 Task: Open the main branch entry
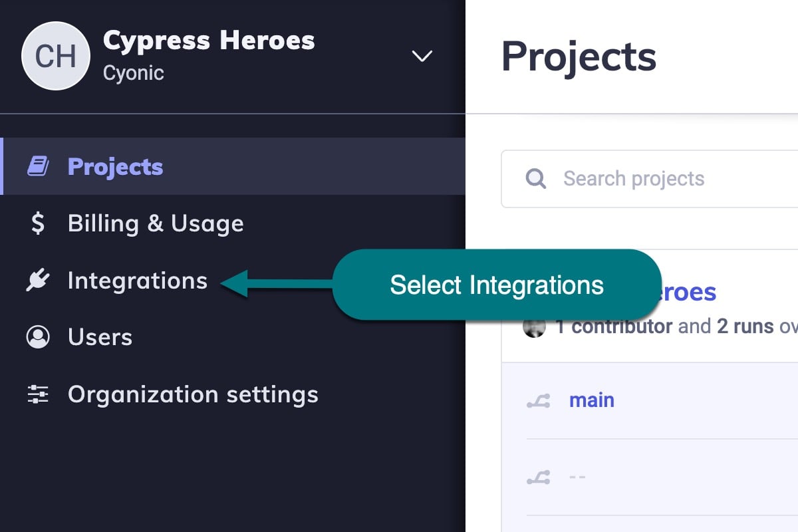tap(591, 400)
